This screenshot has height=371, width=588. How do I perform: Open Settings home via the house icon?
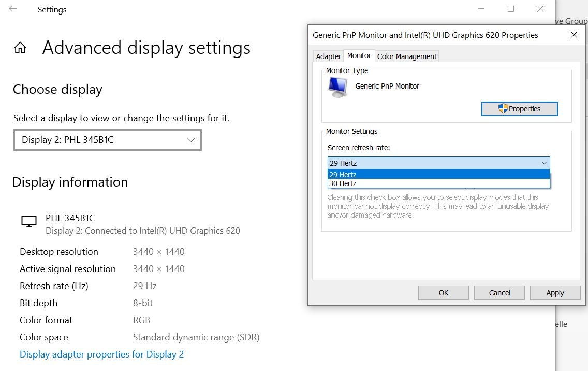[20, 48]
